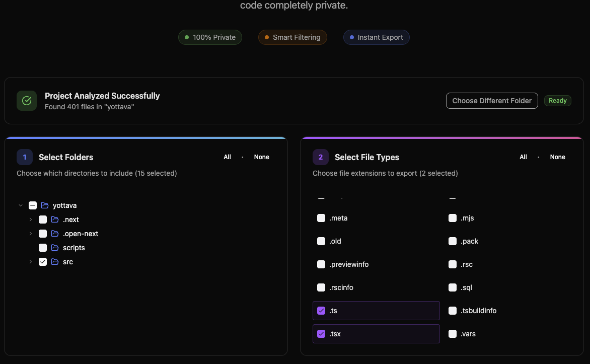590x364 pixels.
Task: Click the Smart Filtering badge
Action: point(292,37)
